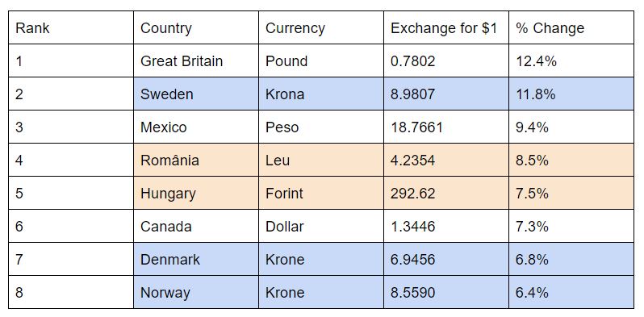Select the Mexico Peso cell
This screenshot has height=317, width=644.
[321, 127]
